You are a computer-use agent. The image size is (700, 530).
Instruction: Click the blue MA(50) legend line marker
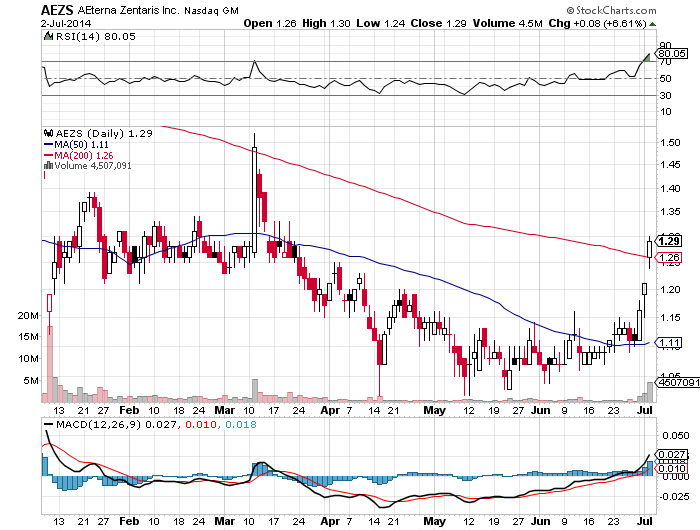(46, 143)
